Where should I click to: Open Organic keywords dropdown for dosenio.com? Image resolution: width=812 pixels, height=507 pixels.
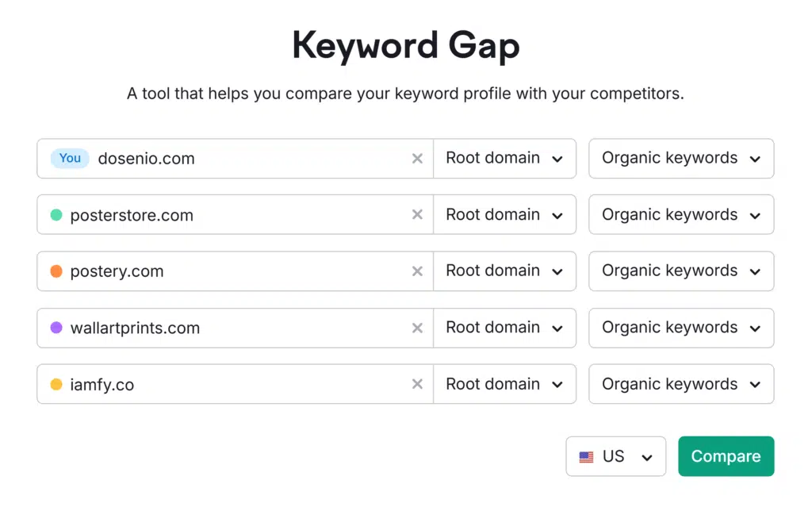coord(681,159)
